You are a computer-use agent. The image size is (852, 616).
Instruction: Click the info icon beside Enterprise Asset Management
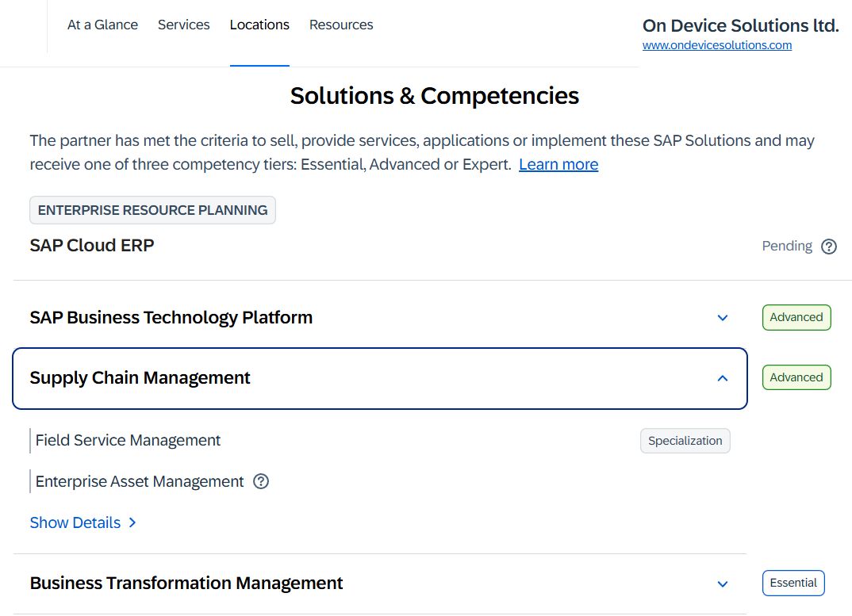click(261, 481)
